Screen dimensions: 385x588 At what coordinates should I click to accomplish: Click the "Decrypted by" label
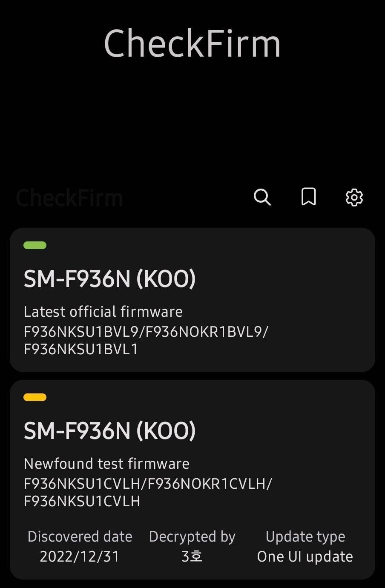[192, 536]
